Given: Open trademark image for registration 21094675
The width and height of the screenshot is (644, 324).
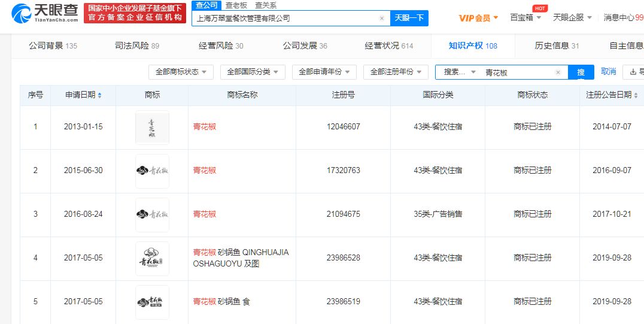Looking at the screenshot, I should click(153, 214).
